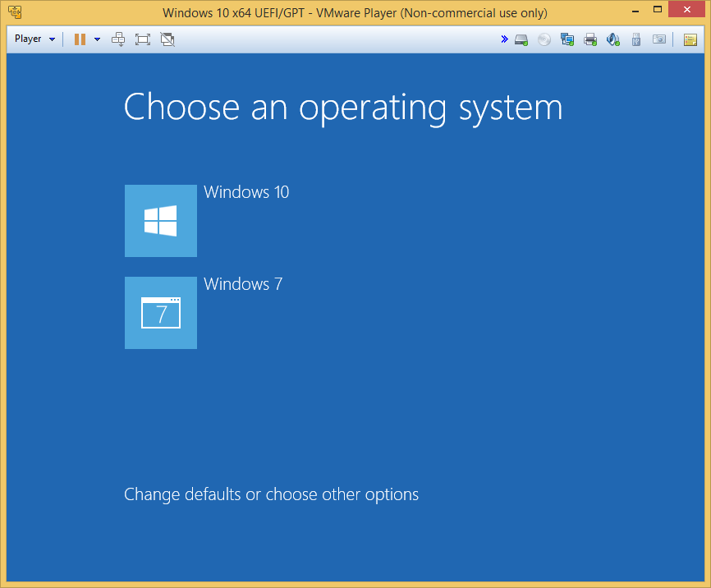The image size is (711, 588).
Task: Suspend the virtual machine
Action: pyautogui.click(x=80, y=39)
